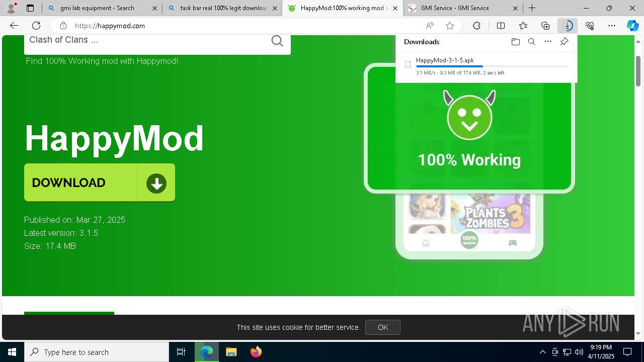Image resolution: width=644 pixels, height=362 pixels.
Task: Open the tab actions menu icon
Action: [x=30, y=8]
